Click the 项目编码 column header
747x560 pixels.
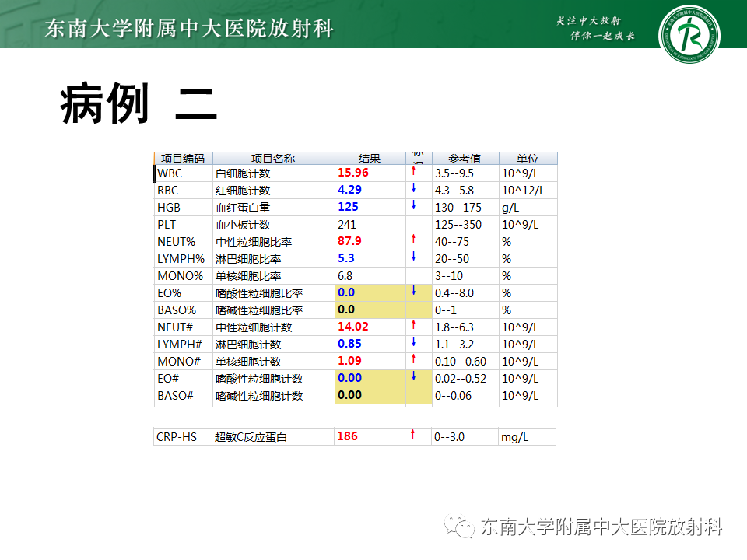(183, 159)
